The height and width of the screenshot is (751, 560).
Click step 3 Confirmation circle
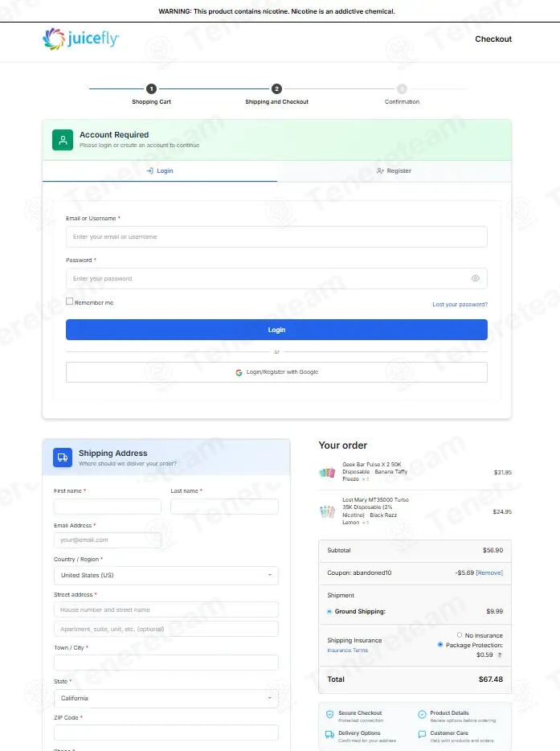tap(402, 88)
